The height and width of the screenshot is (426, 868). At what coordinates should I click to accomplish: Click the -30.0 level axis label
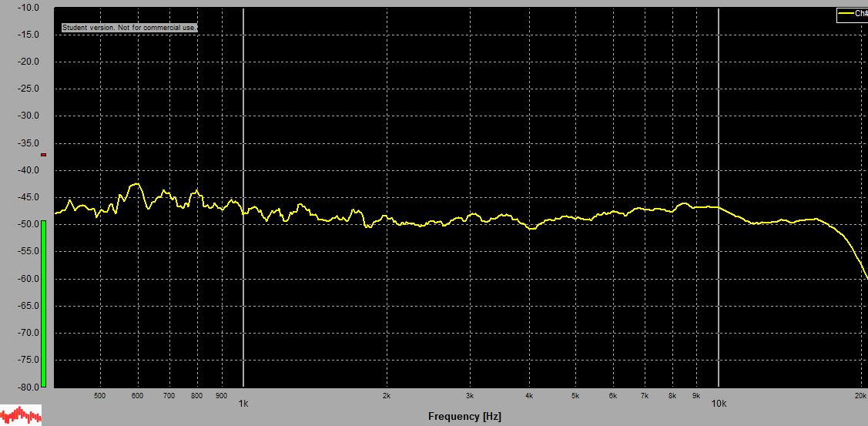[x=28, y=116]
